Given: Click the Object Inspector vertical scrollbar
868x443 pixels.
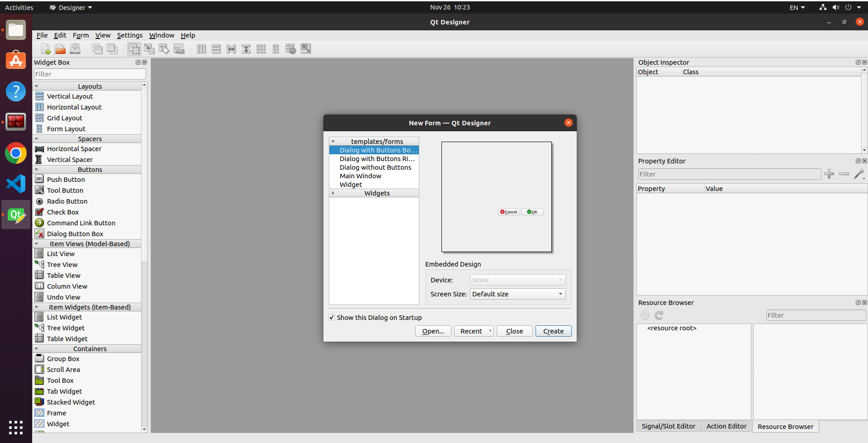Looking at the screenshot, I should pyautogui.click(x=864, y=111).
